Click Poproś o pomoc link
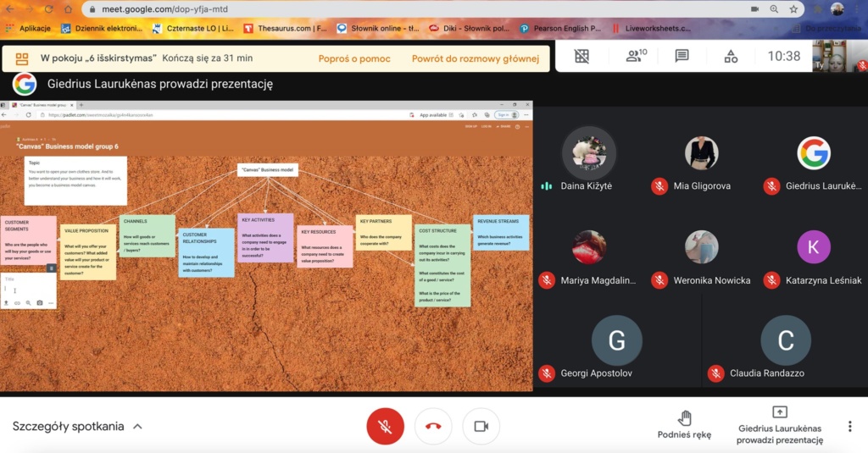868x453 pixels. [x=354, y=58]
